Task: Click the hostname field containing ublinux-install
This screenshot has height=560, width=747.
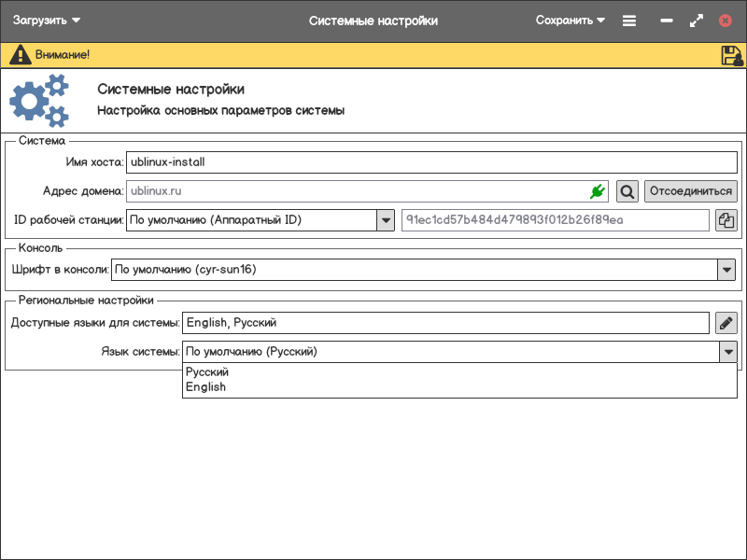Action: coord(433,161)
